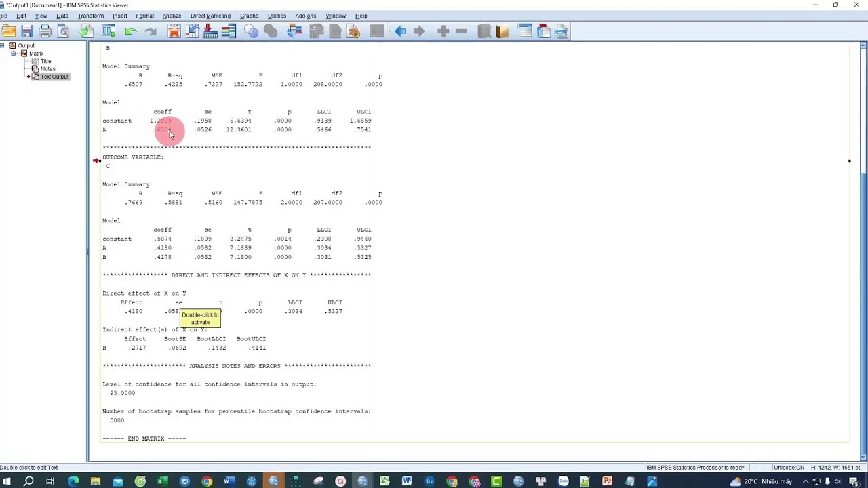The image size is (868, 488).
Task: Click the Show items grey book icon
Action: [484, 31]
